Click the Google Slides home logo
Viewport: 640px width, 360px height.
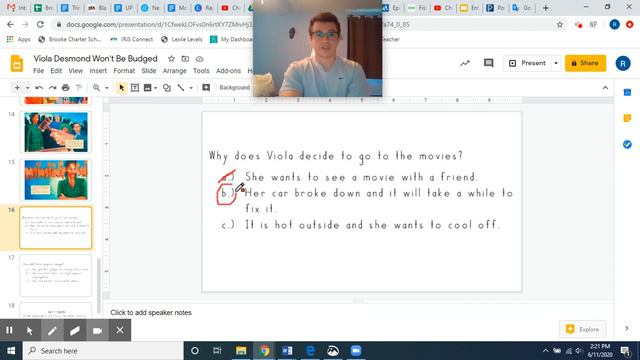tap(17, 64)
